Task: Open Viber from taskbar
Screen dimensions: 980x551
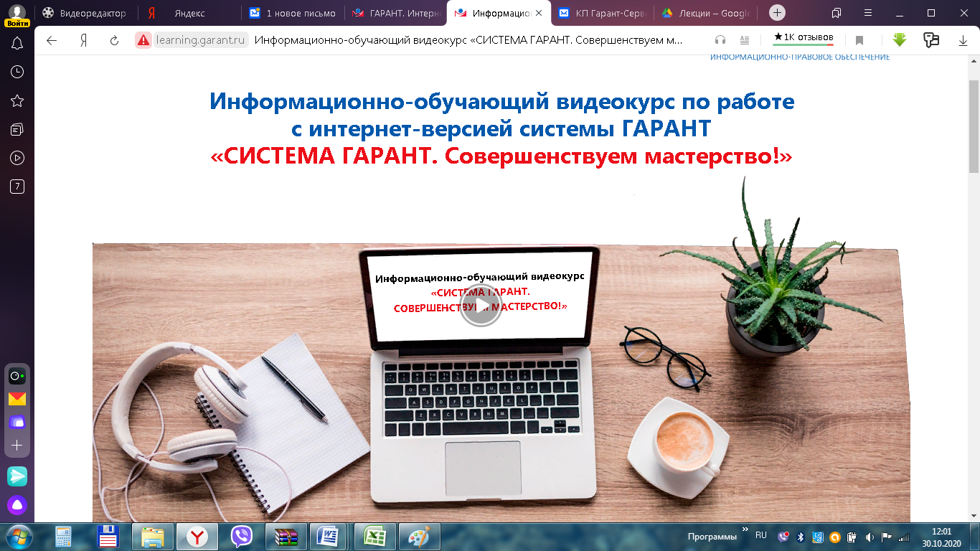Action: click(x=242, y=537)
